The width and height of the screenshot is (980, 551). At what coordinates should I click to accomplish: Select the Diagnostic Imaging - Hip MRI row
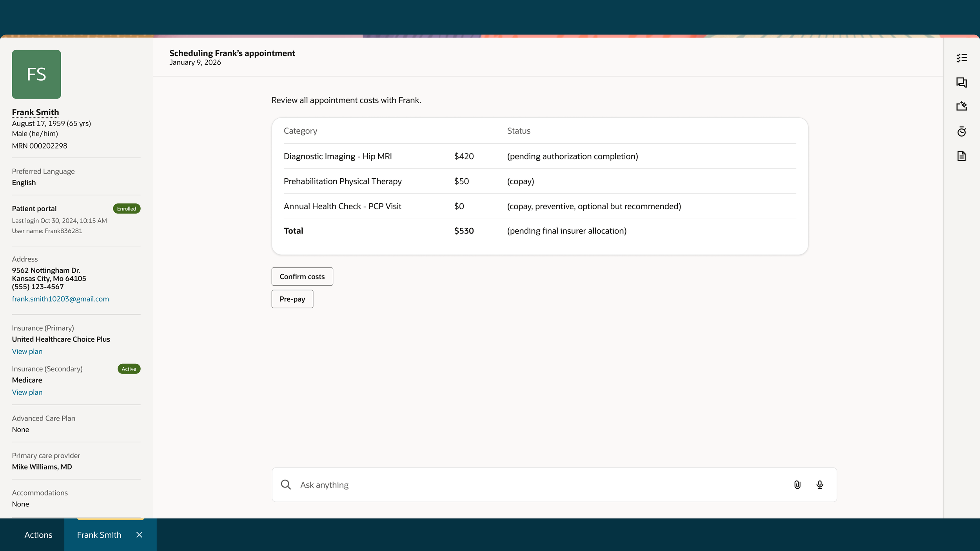[x=540, y=156]
